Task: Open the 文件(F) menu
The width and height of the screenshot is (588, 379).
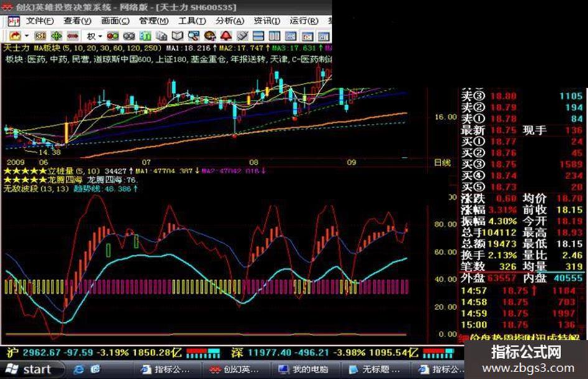Action: click(40, 21)
